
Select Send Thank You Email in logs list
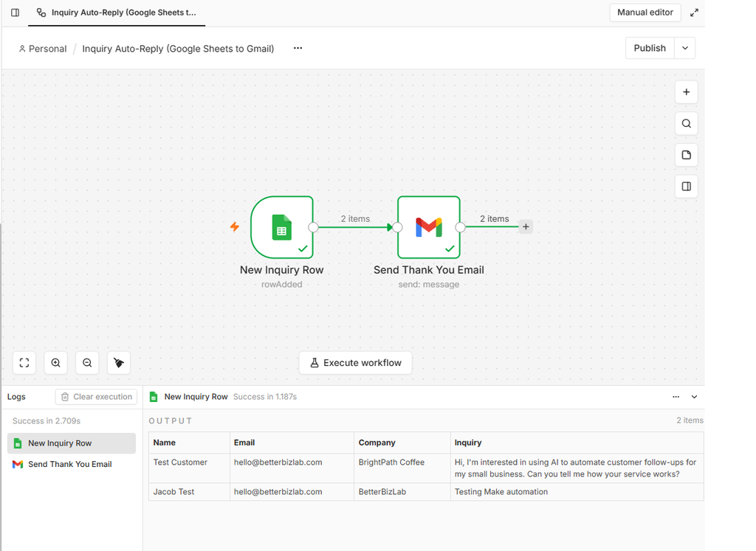[x=72, y=464]
